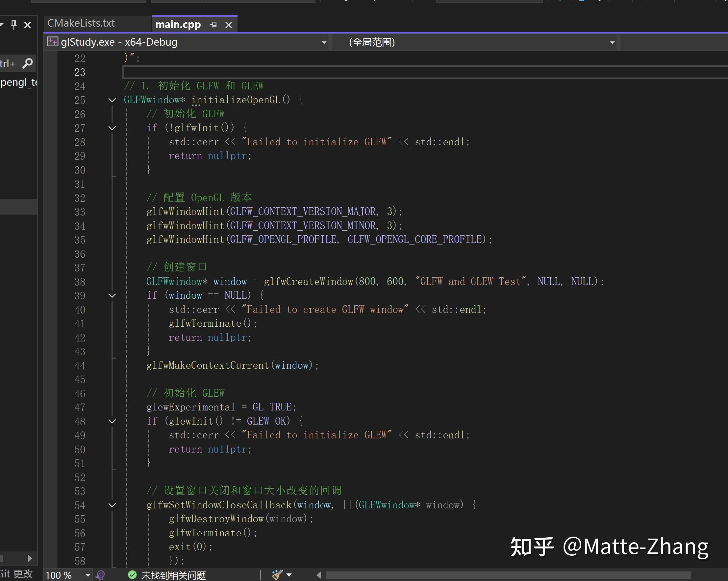Click the document health wrench icon in status bar
The width and height of the screenshot is (728, 581).
[x=100, y=575]
